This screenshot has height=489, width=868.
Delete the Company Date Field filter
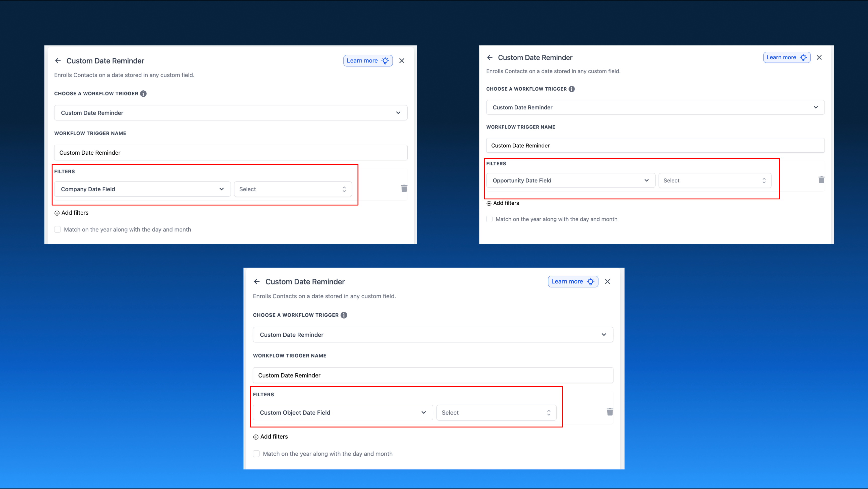click(404, 188)
